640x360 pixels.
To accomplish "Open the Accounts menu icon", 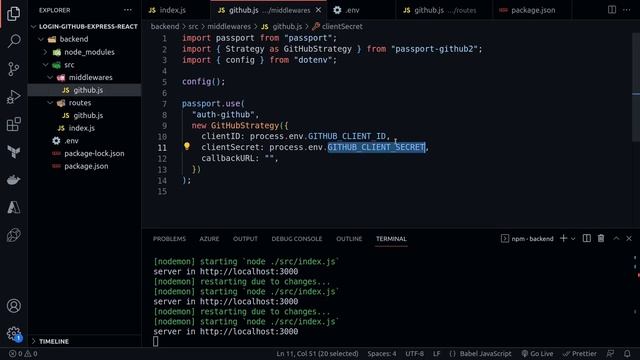I will click(13, 306).
